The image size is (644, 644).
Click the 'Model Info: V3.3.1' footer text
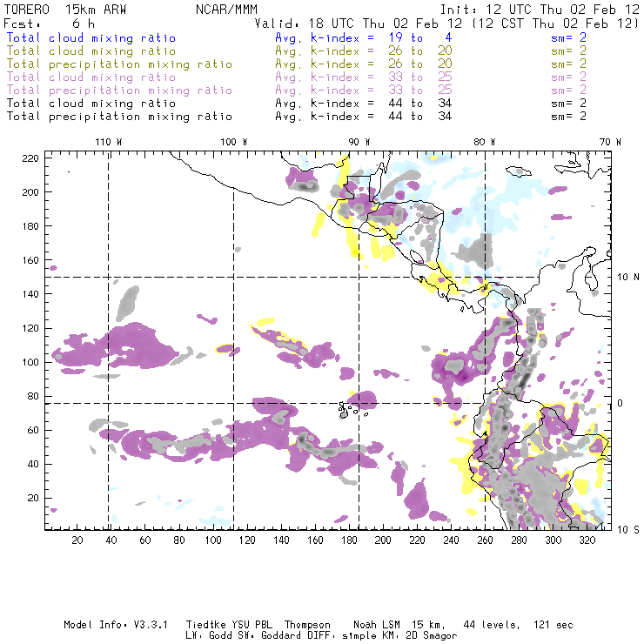click(116, 625)
